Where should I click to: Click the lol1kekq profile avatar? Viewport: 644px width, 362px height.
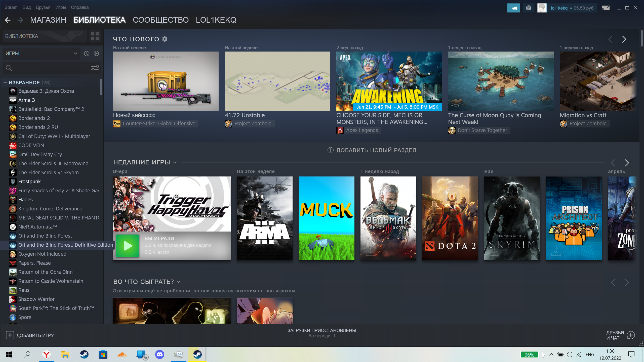pos(542,8)
